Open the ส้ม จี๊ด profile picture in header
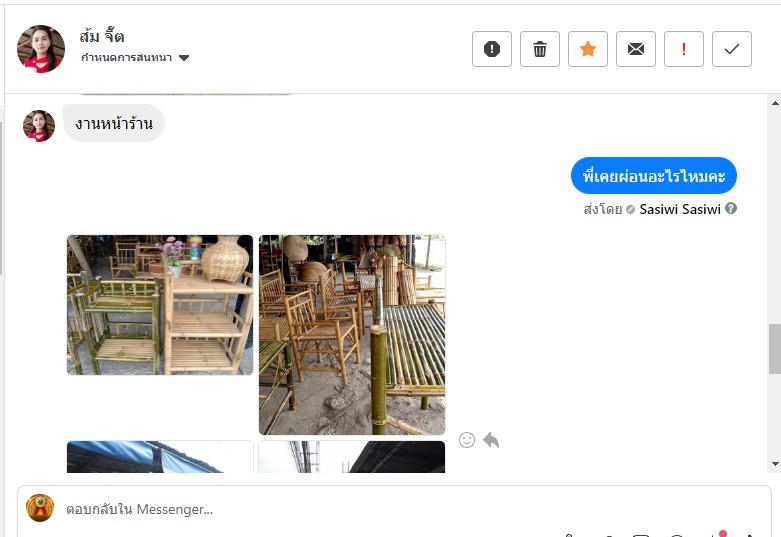 (41, 49)
